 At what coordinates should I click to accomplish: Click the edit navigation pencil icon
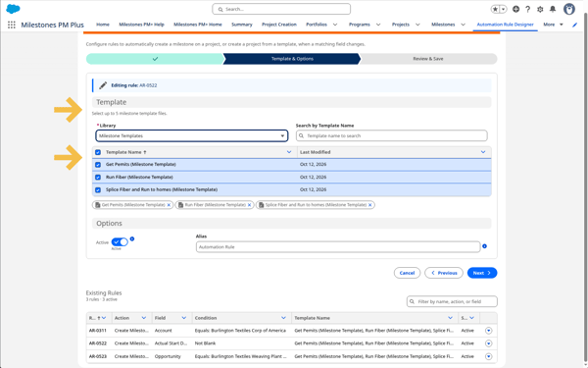click(574, 25)
